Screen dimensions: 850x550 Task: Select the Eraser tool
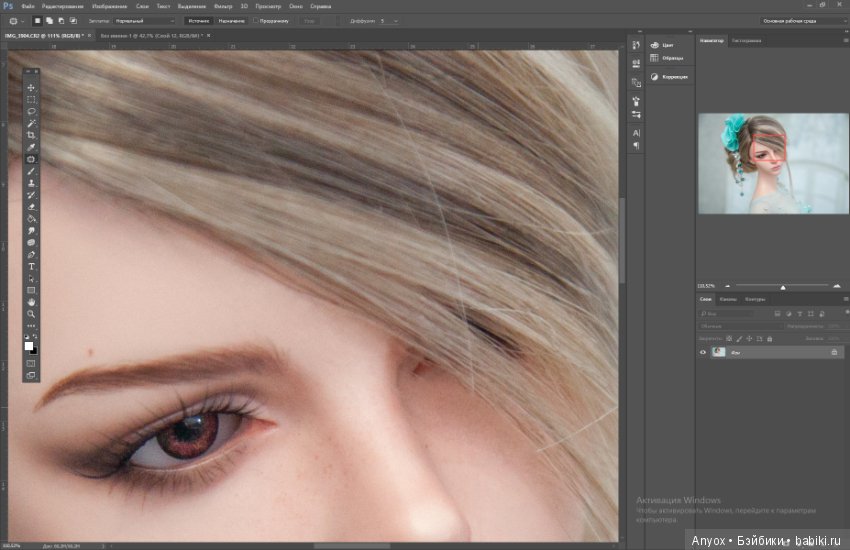pos(31,207)
